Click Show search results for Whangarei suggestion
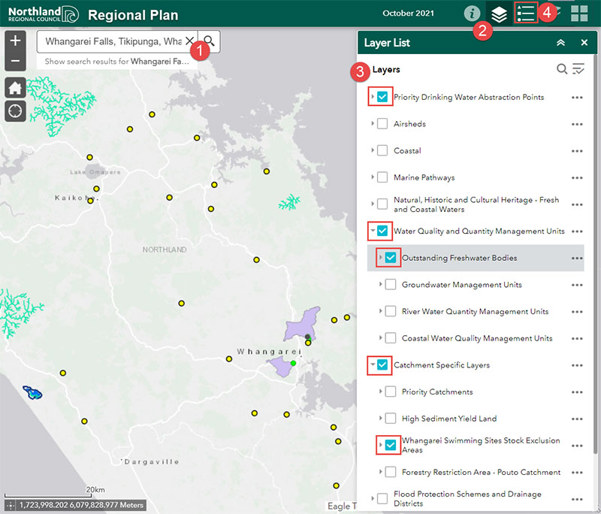The height and width of the screenshot is (514, 601). click(117, 61)
